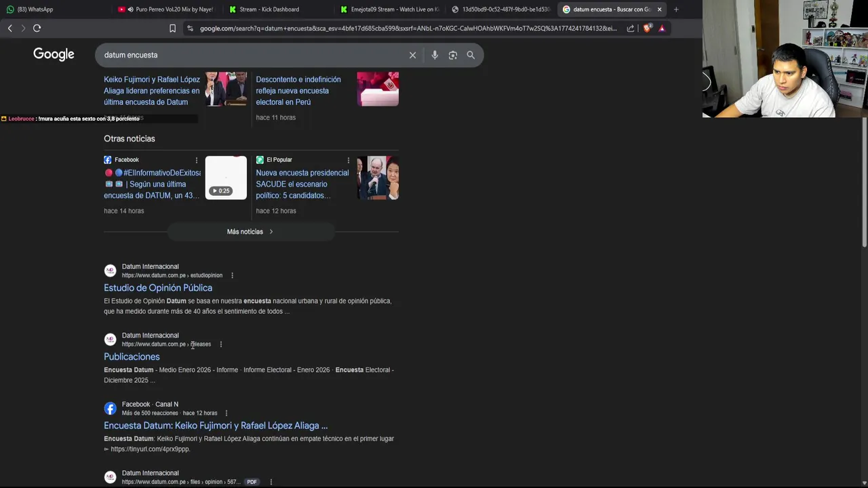Open site settings icon in address bar
The width and height of the screenshot is (868, 488).
190,28
